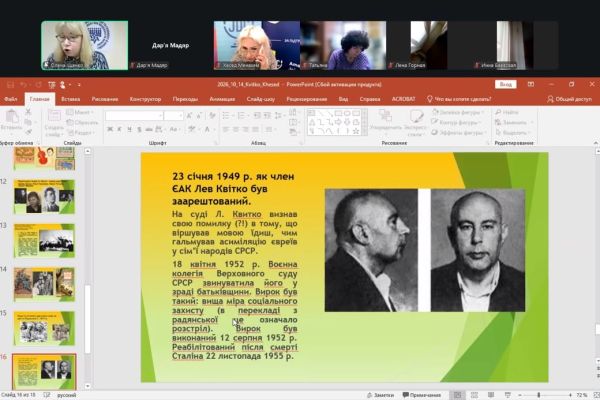Image resolution: width=600 pixels, height=400 pixels.
Task: Click the Format Painter brush icon
Action: 28,132
